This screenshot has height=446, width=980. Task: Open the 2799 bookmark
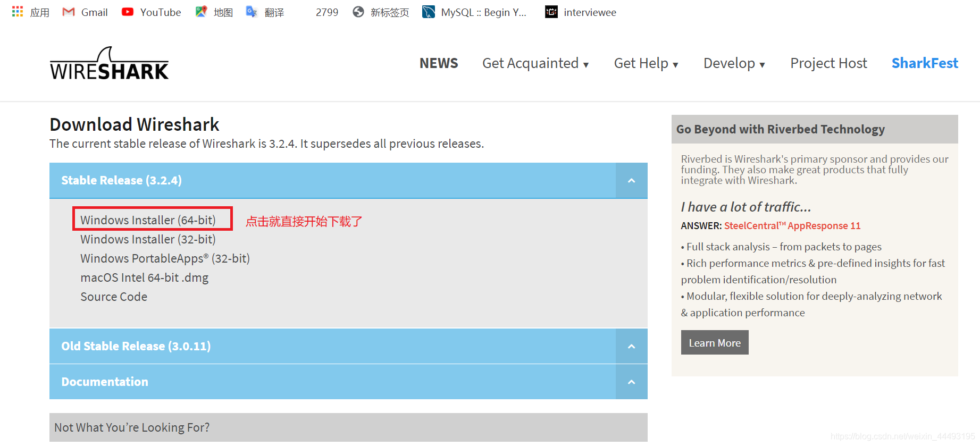[326, 12]
